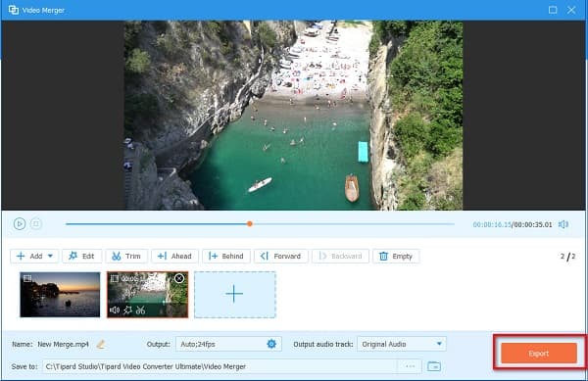Select the sunset sea clip thumbnail
The image size is (588, 381).
60,295
